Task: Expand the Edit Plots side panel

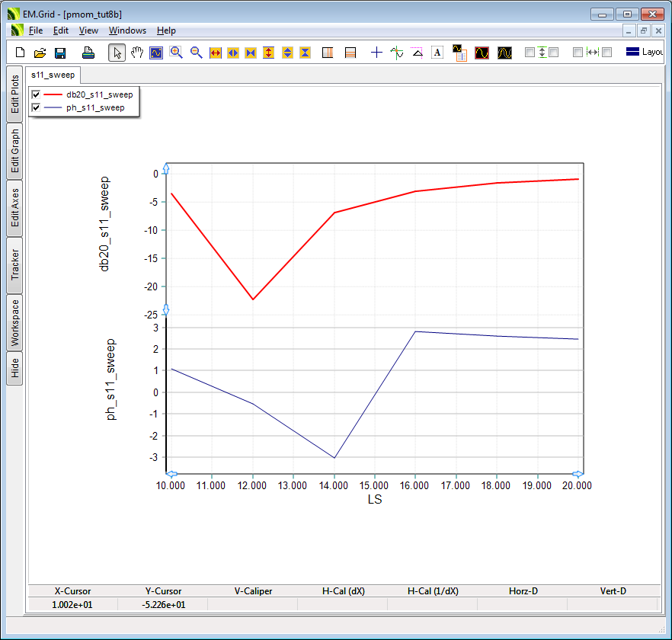Action: click(14, 94)
